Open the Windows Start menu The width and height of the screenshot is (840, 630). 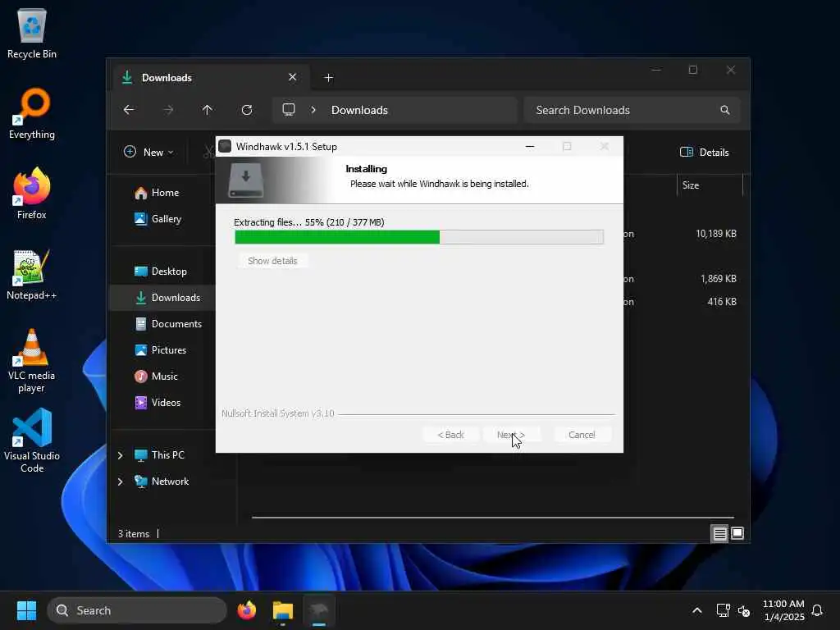click(x=26, y=610)
